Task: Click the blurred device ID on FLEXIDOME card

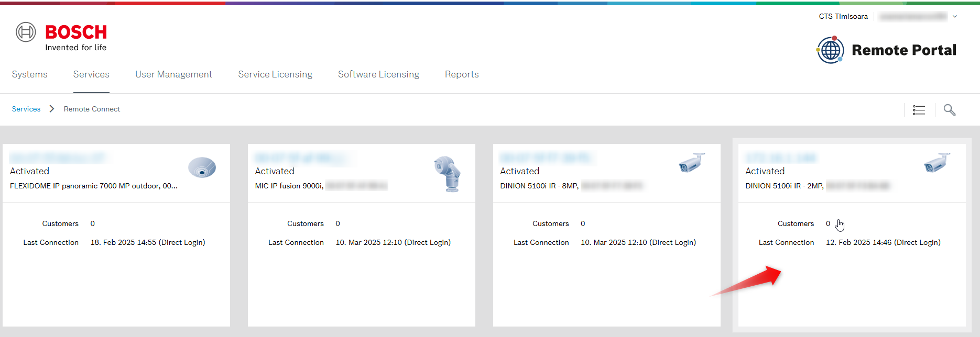Action: [58, 158]
